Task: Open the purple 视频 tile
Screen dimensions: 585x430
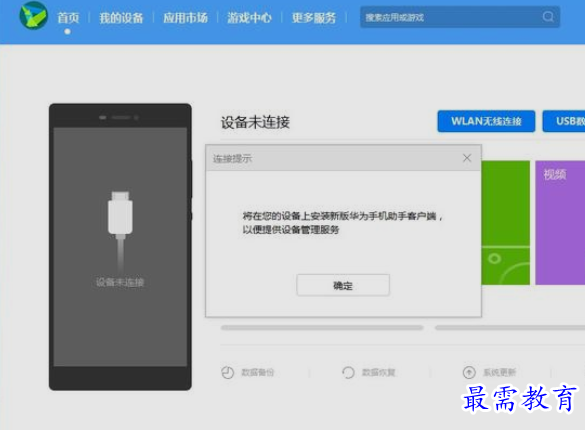Action: 560,223
